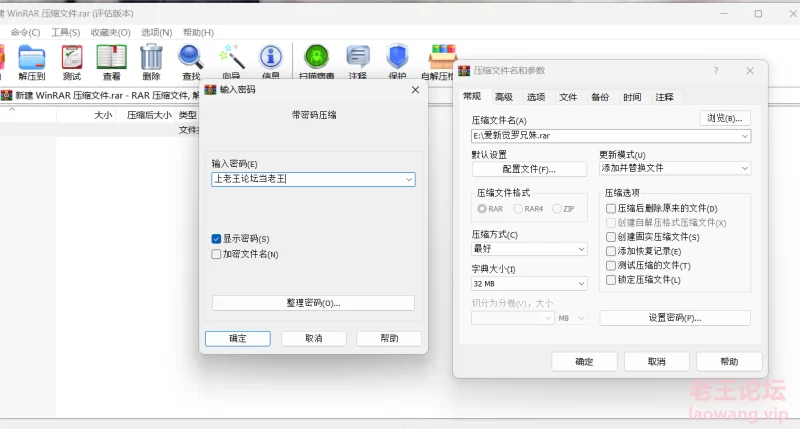Select the 常规 General tab
Image resolution: width=800 pixels, height=429 pixels.
click(472, 96)
